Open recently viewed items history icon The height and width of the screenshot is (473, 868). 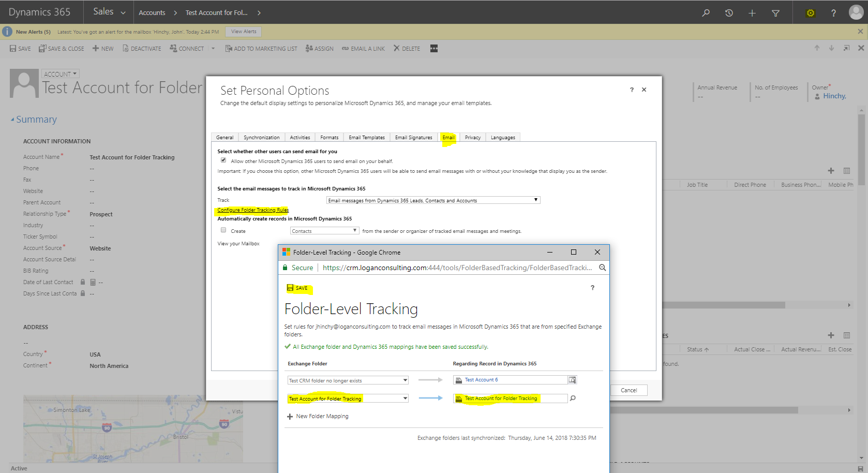729,12
